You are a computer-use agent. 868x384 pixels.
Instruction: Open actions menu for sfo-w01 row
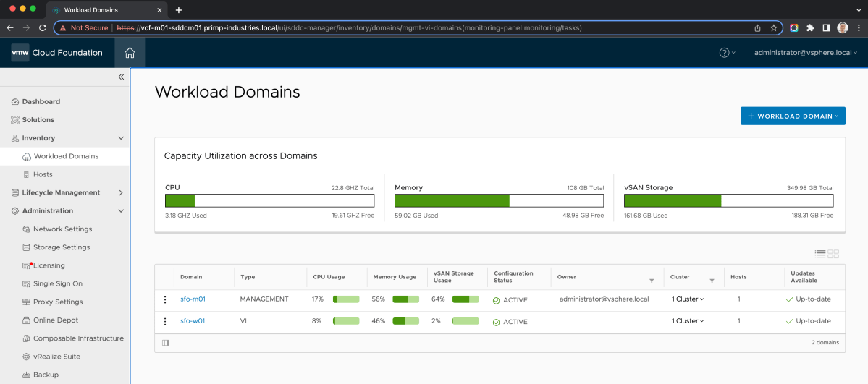[164, 321]
